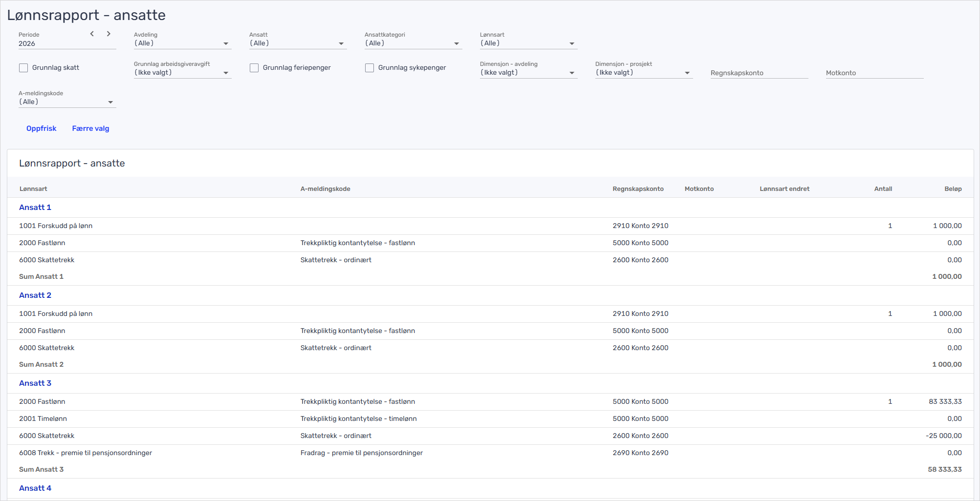
Task: Expand the Ansatt filter dropdown
Action: [x=297, y=43]
